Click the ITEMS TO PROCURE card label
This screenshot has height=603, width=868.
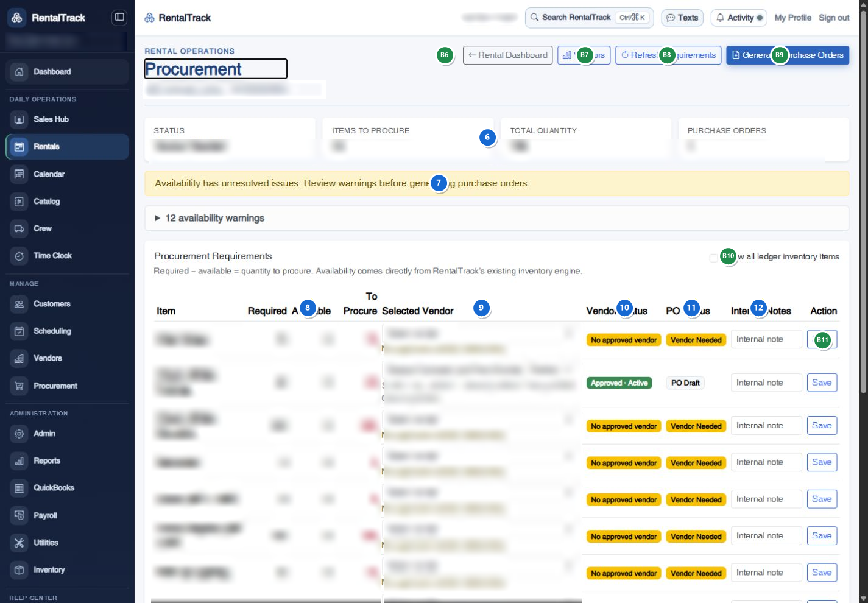coord(370,131)
